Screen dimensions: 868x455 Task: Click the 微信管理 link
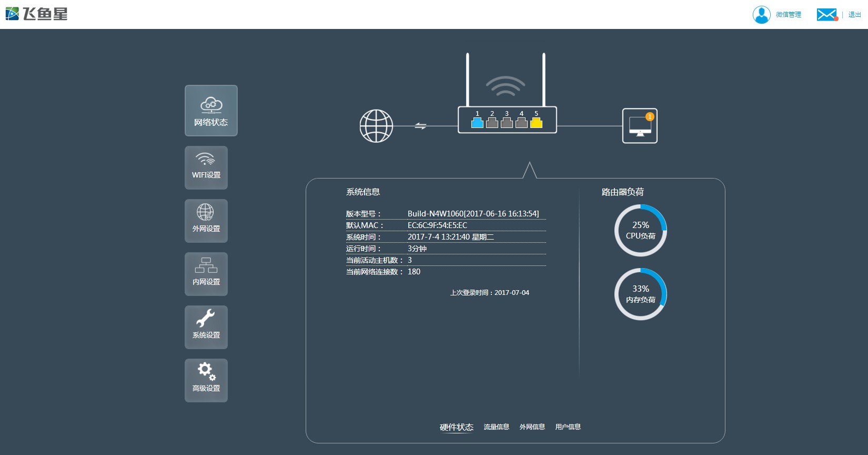(789, 15)
